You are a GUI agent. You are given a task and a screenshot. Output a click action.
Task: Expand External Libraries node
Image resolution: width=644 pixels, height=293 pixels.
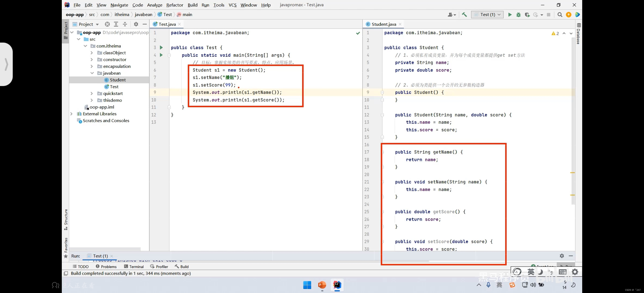[72, 114]
